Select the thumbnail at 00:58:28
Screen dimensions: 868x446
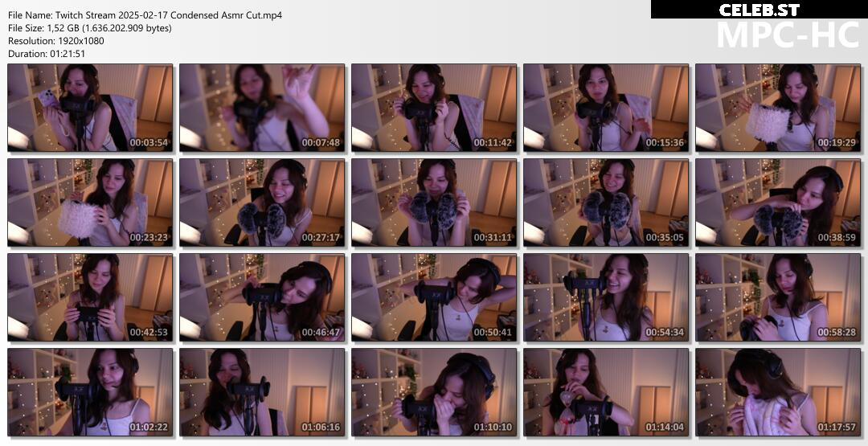pos(778,297)
